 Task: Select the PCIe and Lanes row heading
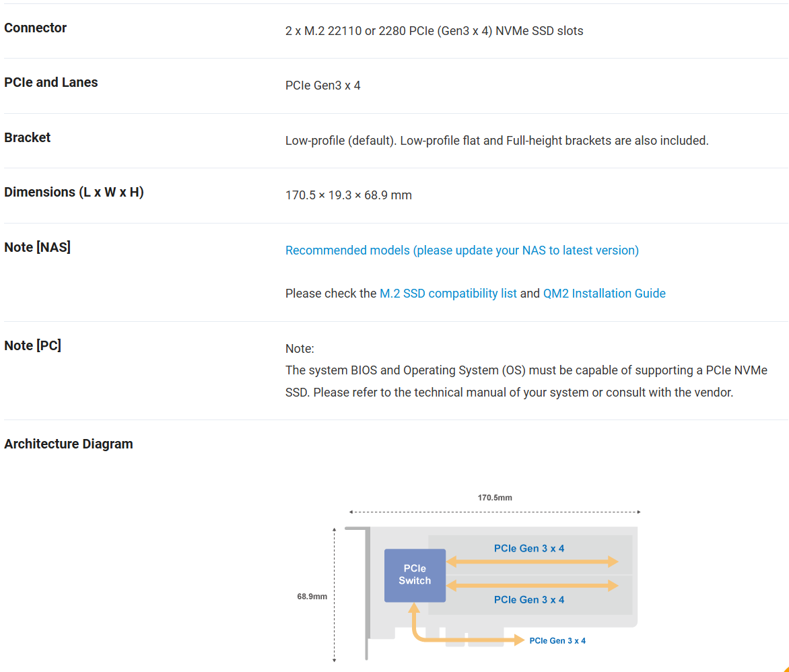(51, 83)
